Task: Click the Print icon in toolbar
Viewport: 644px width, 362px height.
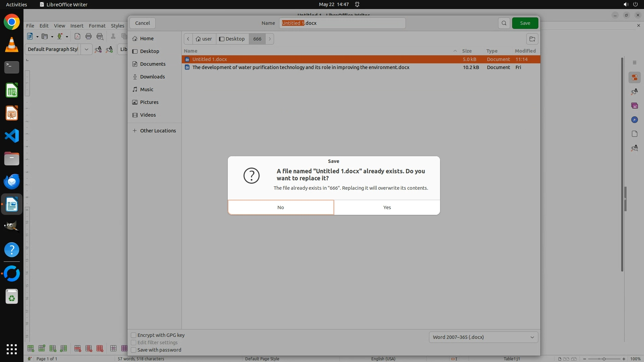Action: pyautogui.click(x=89, y=37)
